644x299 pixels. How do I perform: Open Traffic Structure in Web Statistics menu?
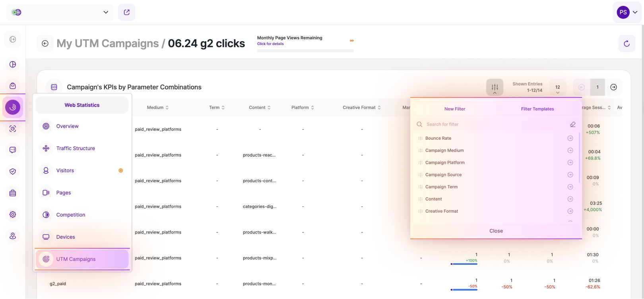(x=76, y=148)
